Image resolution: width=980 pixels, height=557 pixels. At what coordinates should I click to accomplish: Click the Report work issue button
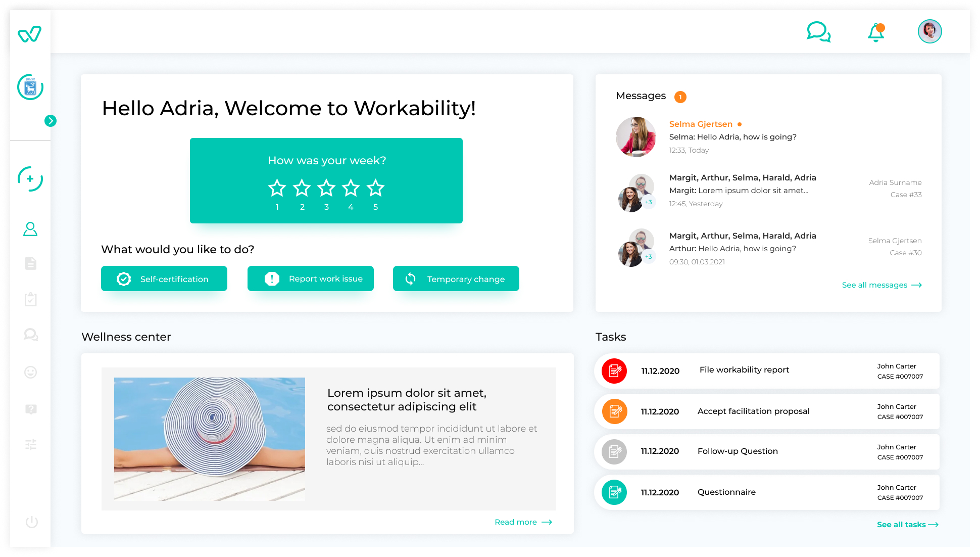[311, 278]
